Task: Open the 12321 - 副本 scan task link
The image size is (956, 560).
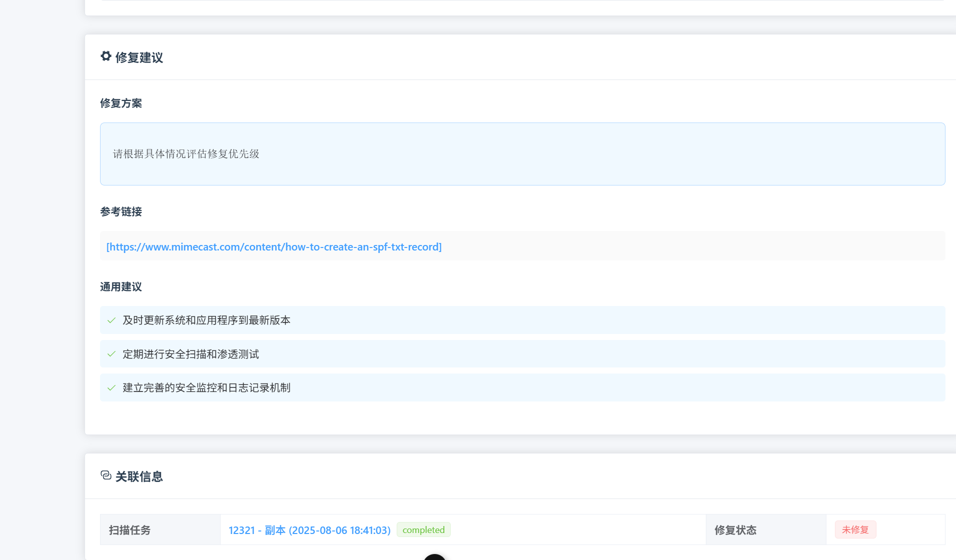Action: (309, 530)
